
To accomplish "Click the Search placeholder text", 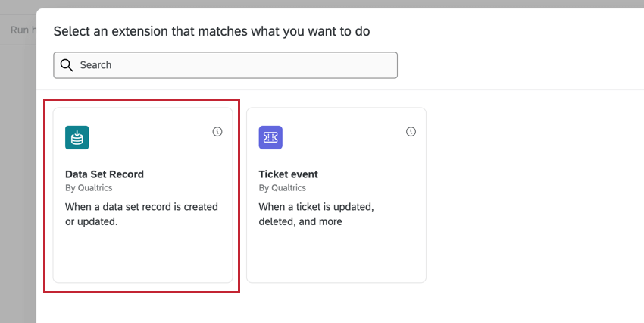I will (96, 65).
